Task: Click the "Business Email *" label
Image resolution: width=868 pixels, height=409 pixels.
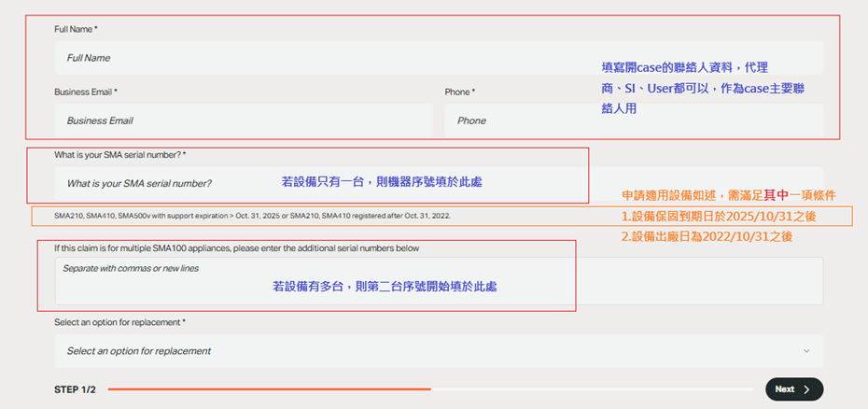Action: point(85,92)
